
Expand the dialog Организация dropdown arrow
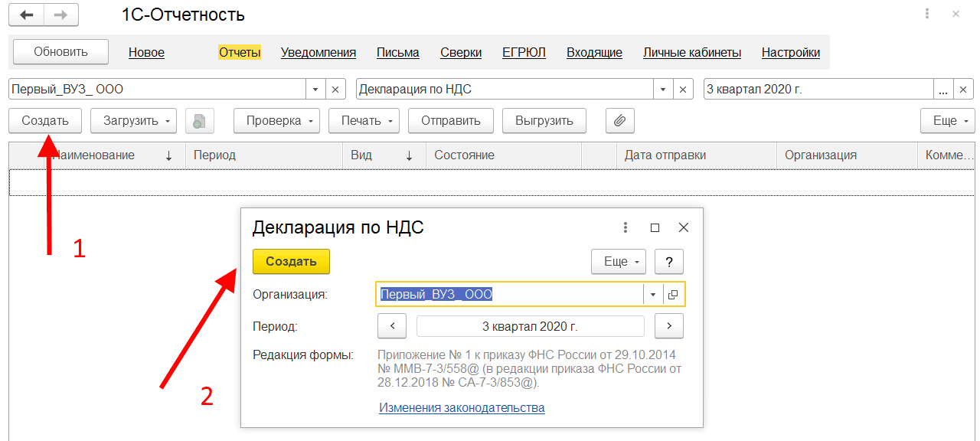[653, 294]
